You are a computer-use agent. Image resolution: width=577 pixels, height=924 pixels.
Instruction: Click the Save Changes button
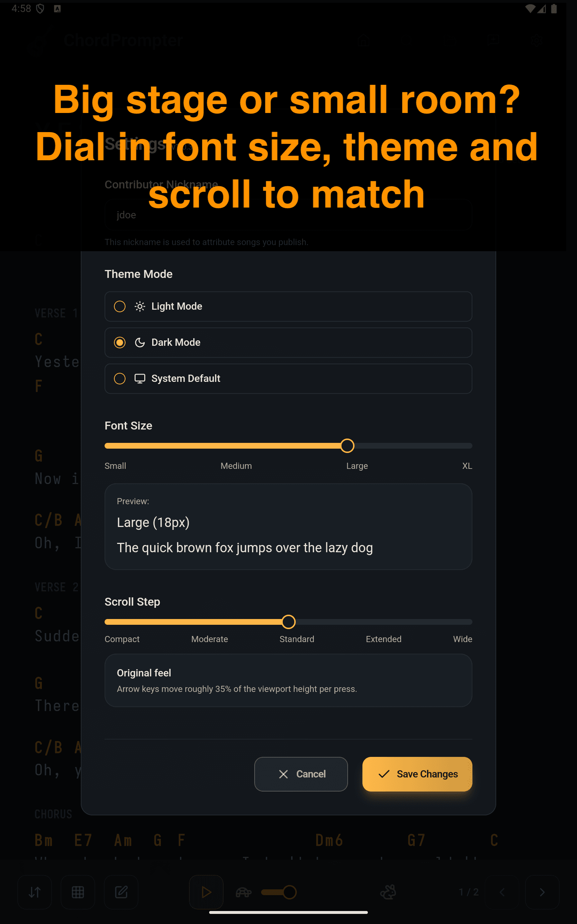pos(417,774)
